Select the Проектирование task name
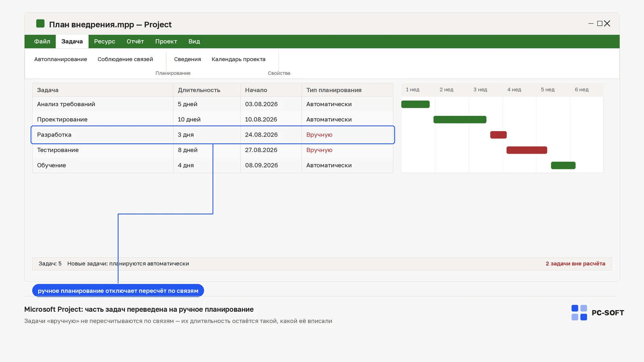The image size is (644, 362). [x=62, y=119]
